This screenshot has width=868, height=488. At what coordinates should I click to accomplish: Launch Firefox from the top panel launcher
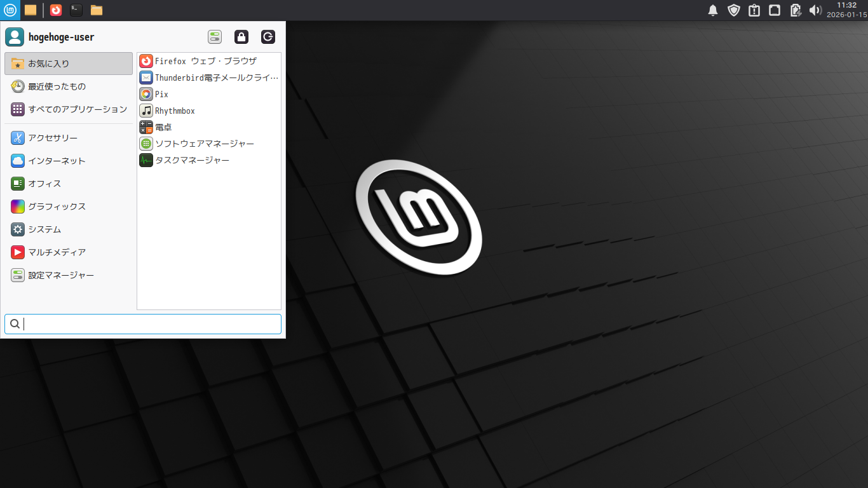tap(56, 10)
